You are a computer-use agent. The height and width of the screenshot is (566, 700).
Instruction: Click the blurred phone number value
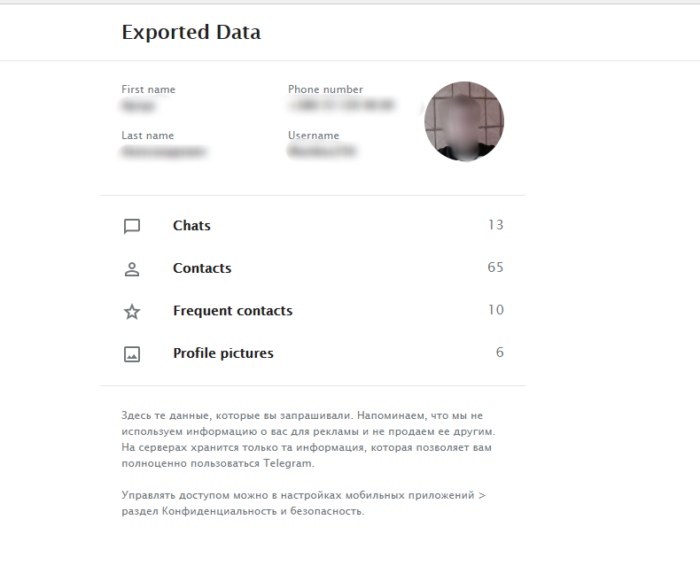tap(340, 105)
